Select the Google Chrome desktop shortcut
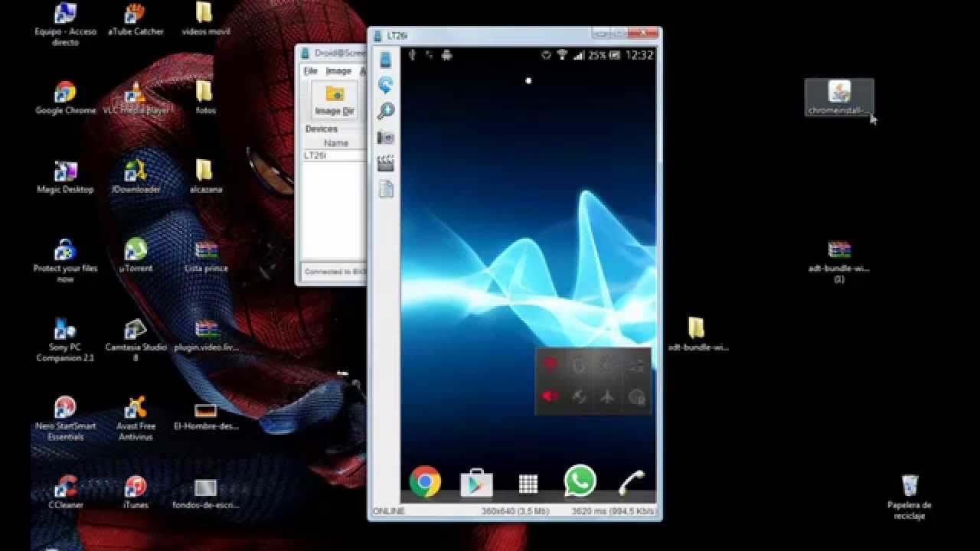The height and width of the screenshot is (551, 980). tap(65, 98)
